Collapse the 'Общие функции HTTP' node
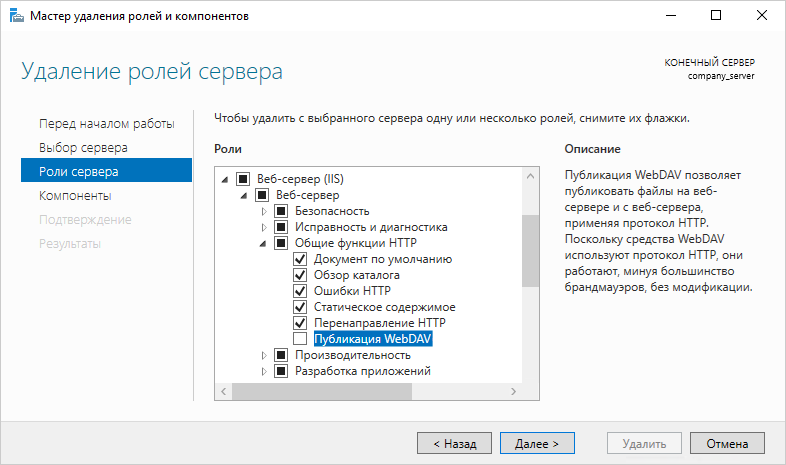The height and width of the screenshot is (465, 786). 264,243
